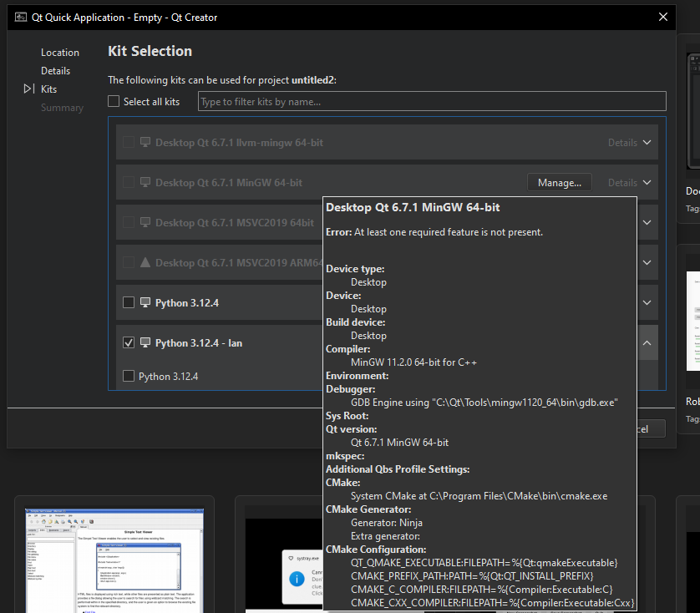The height and width of the screenshot is (613, 700).
Task: Click 'System CMake at C:\Program Files\CMake' text
Action: click(479, 496)
